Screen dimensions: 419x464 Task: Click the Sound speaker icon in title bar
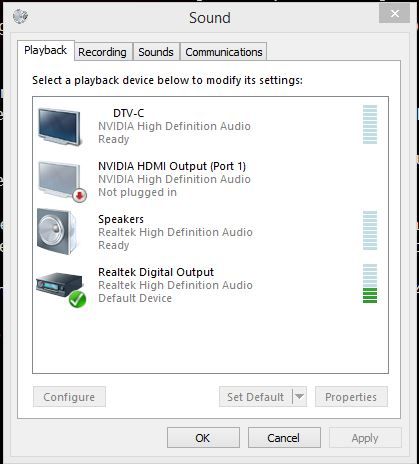coord(20,16)
